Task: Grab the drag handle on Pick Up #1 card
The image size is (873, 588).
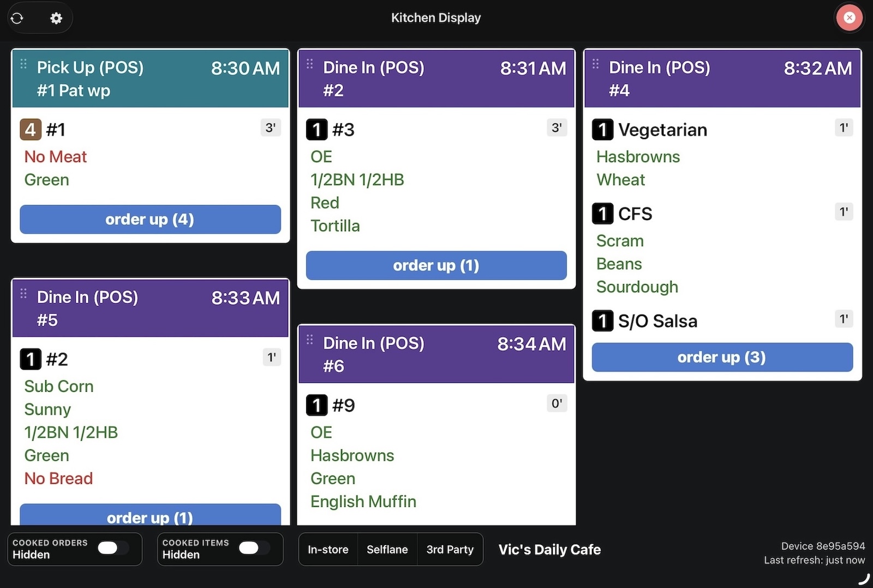Action: [x=23, y=64]
